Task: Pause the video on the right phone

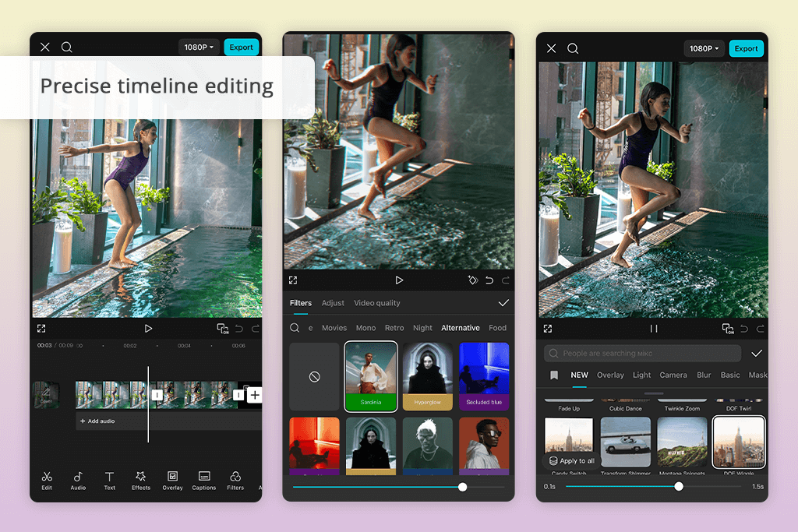Action: (x=654, y=329)
